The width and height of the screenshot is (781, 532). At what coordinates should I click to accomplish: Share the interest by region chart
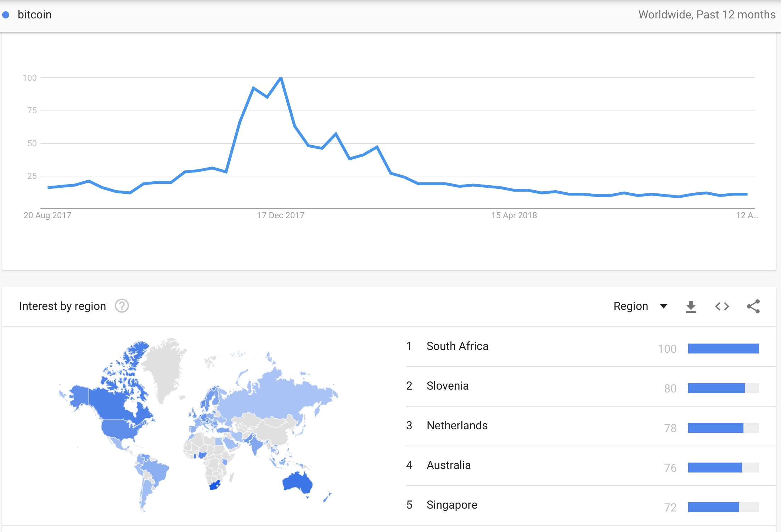pos(753,306)
